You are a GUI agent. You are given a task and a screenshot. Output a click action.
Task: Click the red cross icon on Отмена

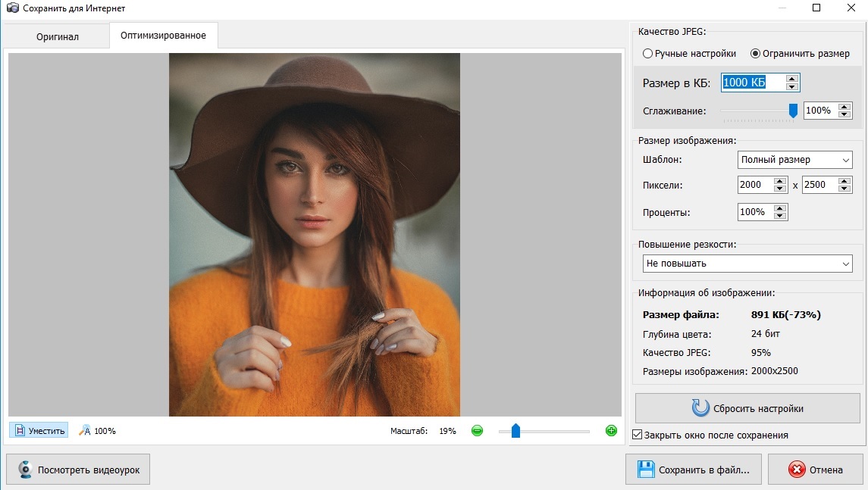(x=796, y=470)
